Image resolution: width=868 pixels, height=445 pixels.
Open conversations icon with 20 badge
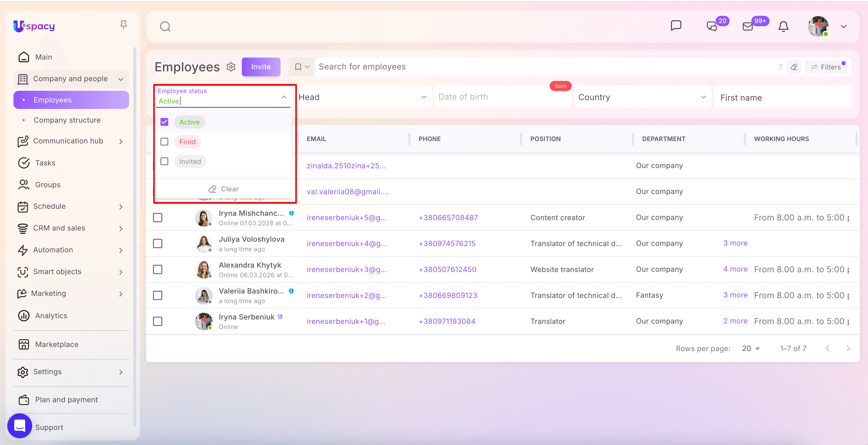pyautogui.click(x=712, y=26)
